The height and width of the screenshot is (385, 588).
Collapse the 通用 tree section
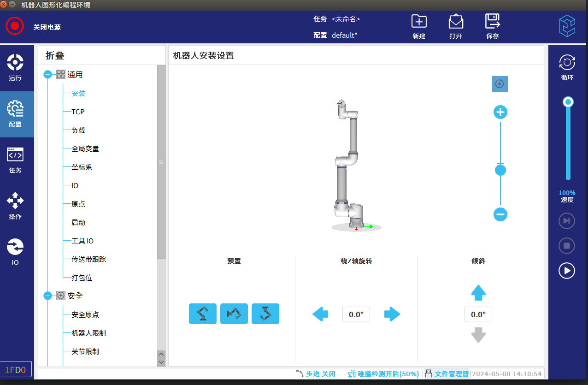(47, 75)
